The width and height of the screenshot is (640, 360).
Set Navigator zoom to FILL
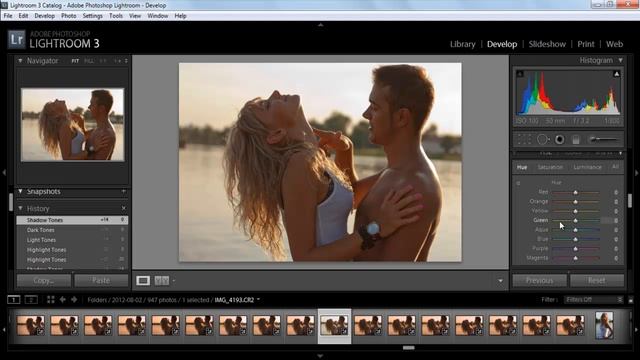[x=89, y=61]
